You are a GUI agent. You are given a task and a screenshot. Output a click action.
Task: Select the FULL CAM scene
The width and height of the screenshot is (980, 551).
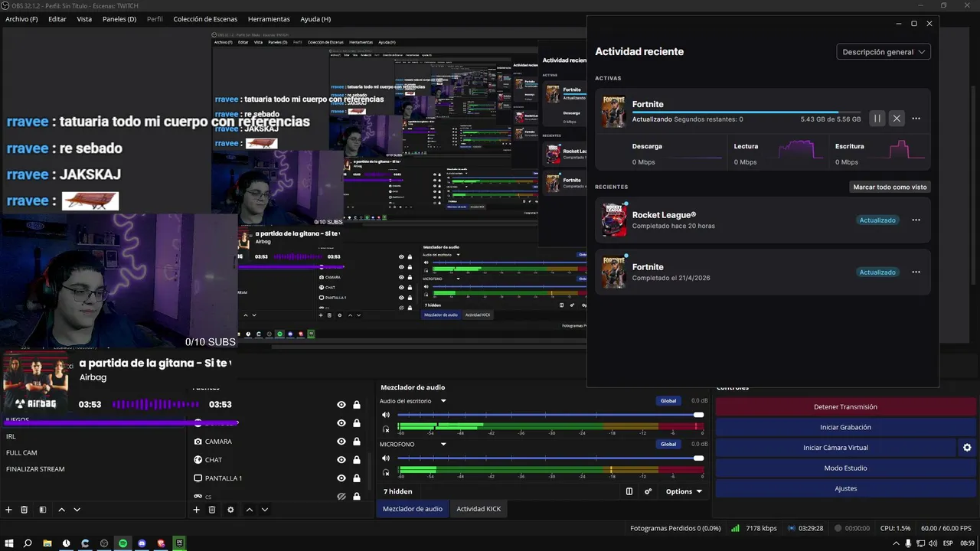point(21,453)
